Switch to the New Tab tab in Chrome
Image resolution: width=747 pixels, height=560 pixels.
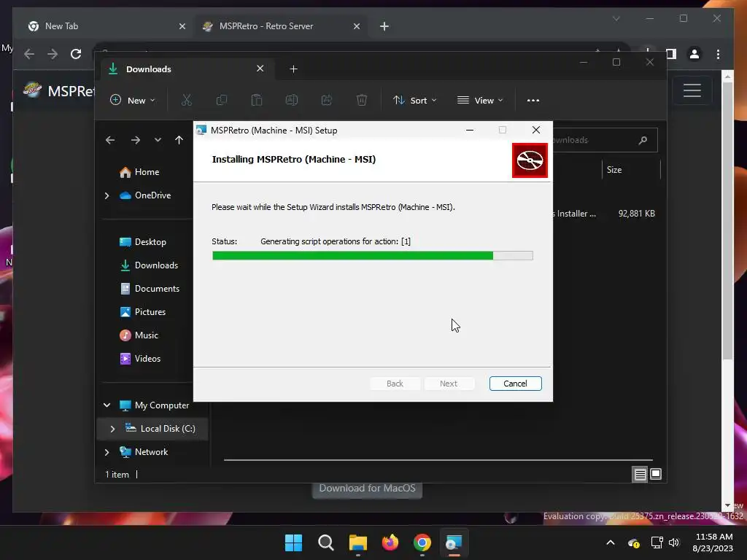[105, 26]
